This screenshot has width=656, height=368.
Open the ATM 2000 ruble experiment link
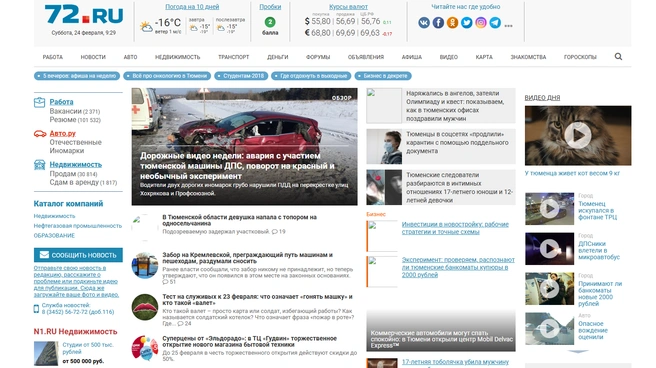pyautogui.click(x=458, y=267)
